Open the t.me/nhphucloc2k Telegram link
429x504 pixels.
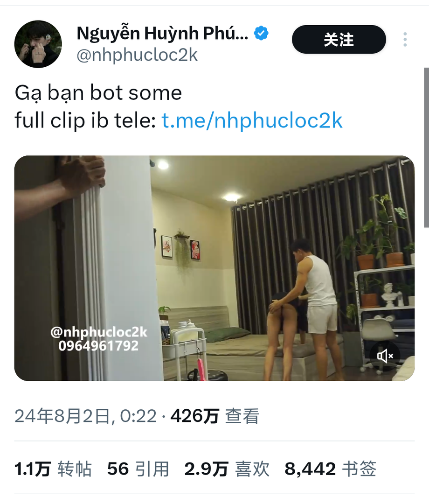[252, 120]
